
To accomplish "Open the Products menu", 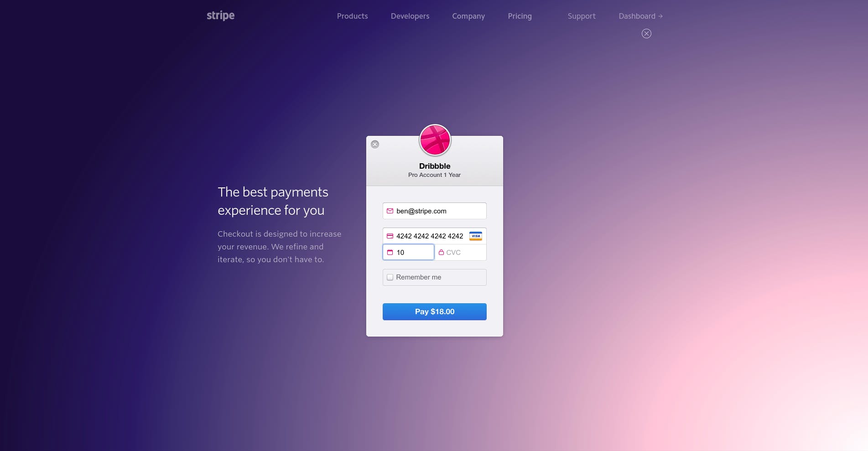I will (352, 16).
